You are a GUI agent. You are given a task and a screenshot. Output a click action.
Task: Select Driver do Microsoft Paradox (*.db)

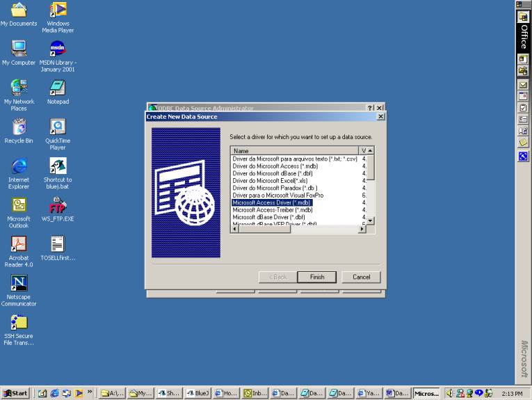tap(275, 188)
